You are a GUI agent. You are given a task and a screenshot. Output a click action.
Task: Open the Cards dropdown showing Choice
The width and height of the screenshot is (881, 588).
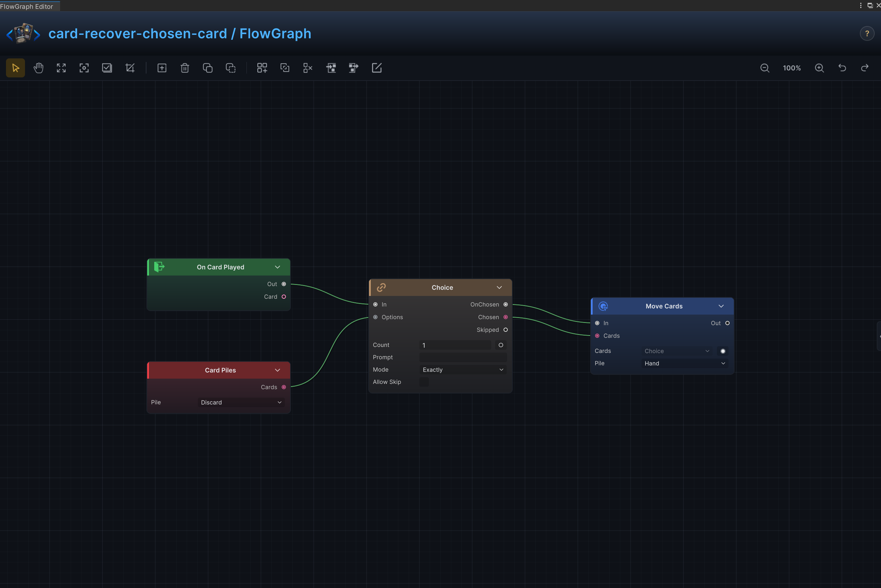[677, 351]
